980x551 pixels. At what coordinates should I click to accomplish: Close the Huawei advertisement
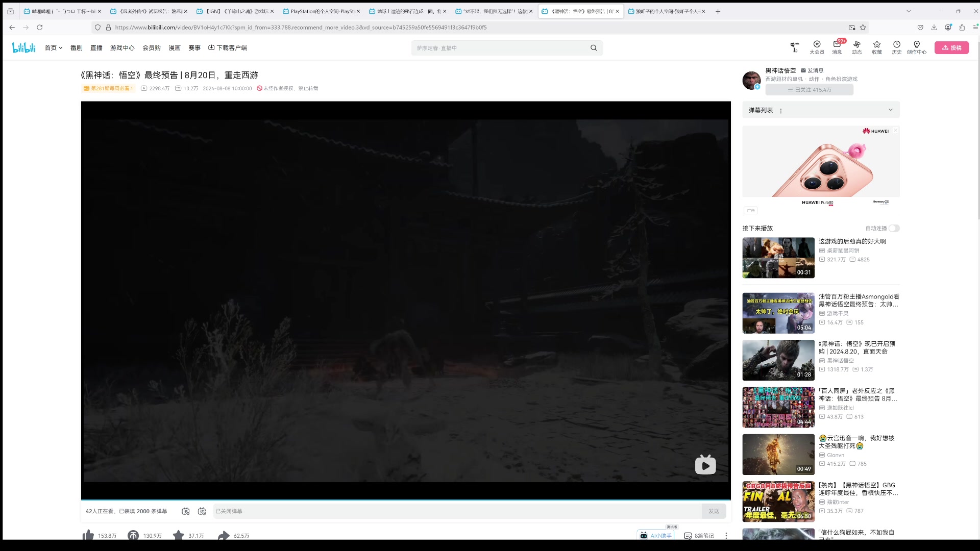point(895,131)
